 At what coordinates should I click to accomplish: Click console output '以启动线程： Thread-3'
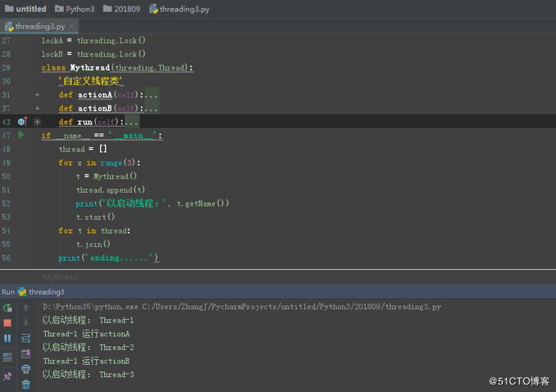89,374
